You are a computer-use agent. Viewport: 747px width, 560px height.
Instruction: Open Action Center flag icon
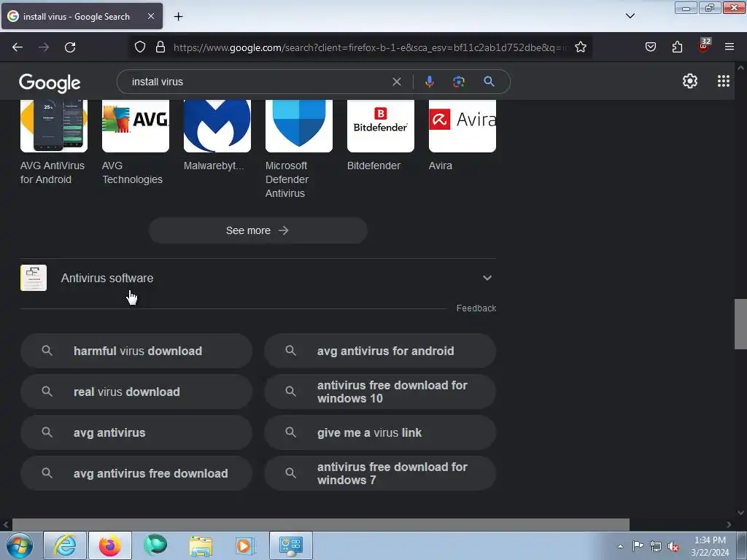(638, 546)
